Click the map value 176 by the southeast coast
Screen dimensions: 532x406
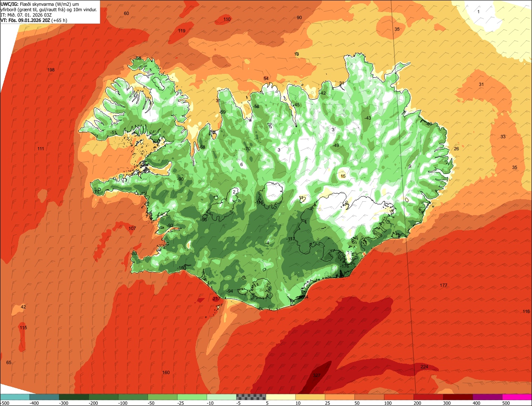point(345,266)
